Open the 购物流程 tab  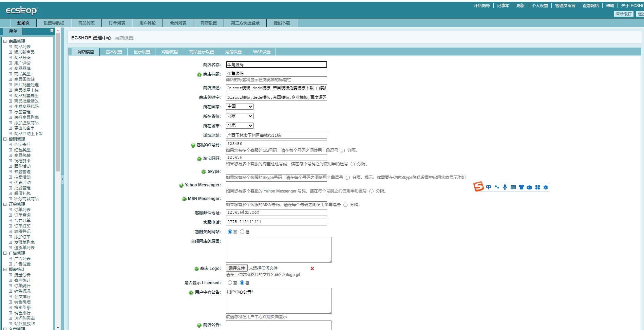tap(170, 52)
